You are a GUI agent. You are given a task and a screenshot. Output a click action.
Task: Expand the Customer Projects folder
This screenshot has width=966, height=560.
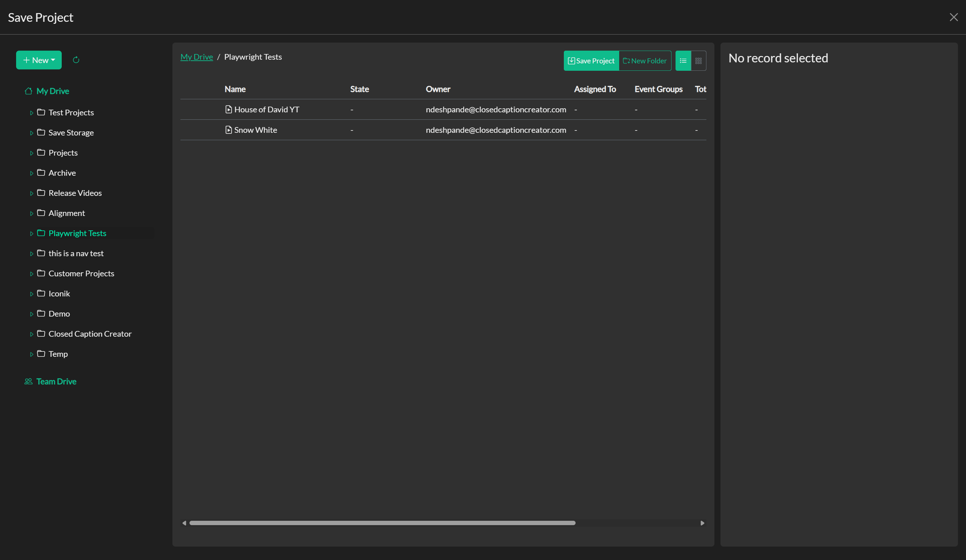click(x=32, y=273)
